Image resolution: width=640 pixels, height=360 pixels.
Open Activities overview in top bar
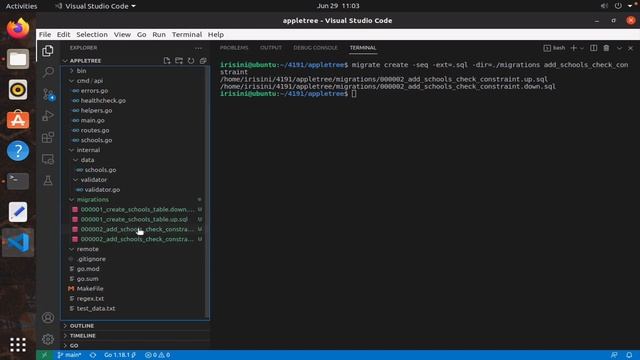(21, 6)
